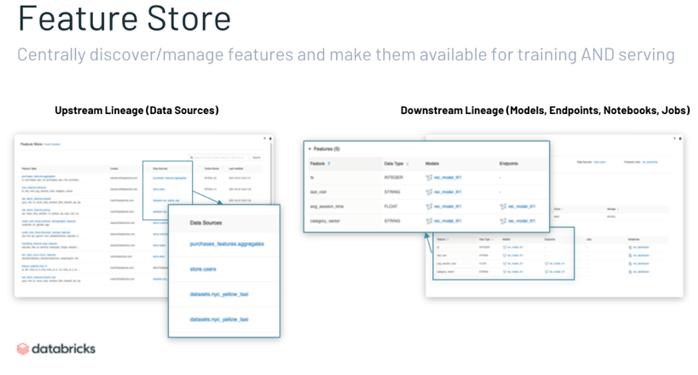Click Endpoints icon in avg_session_time row of enlarged callout
Screen dimensions: 698x375
tap(503, 207)
